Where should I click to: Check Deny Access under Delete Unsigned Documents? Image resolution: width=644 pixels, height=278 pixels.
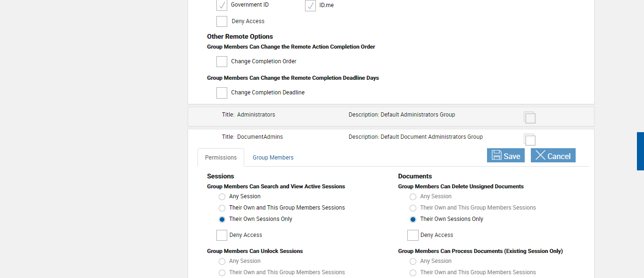413,235
